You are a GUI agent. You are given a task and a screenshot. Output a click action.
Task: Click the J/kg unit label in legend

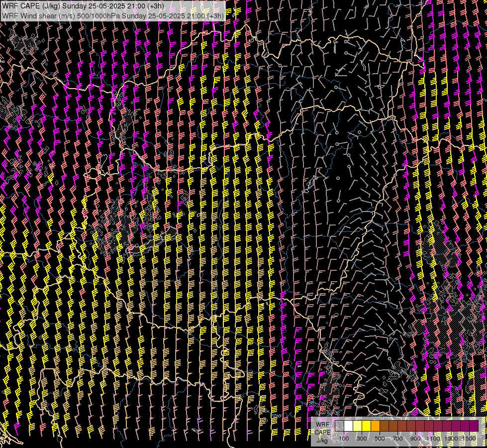[322, 441]
